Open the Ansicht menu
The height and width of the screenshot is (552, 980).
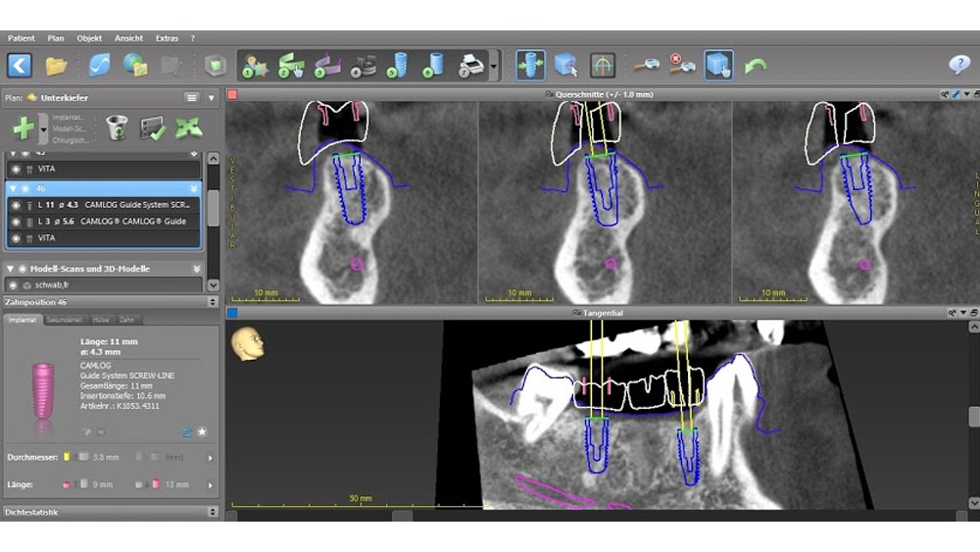128,38
